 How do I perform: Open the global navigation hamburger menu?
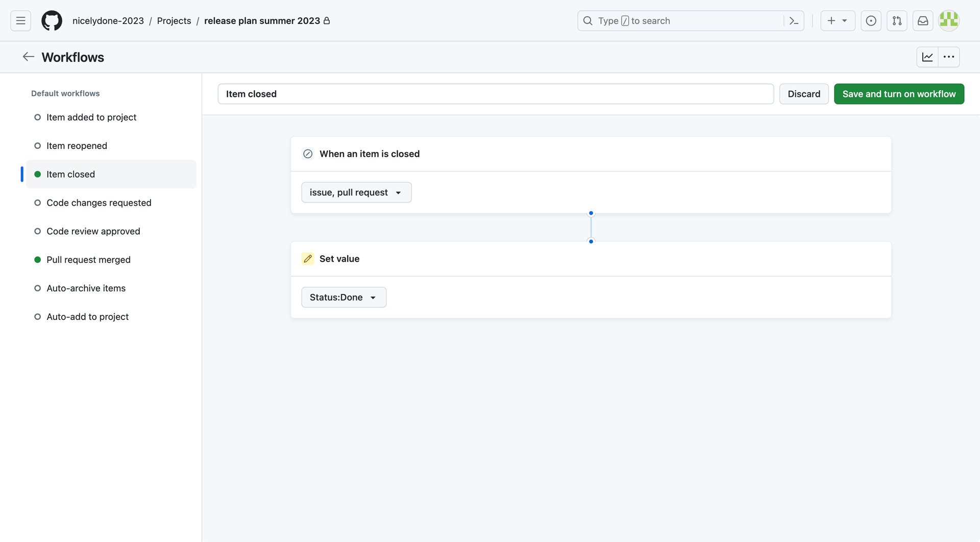pos(20,20)
